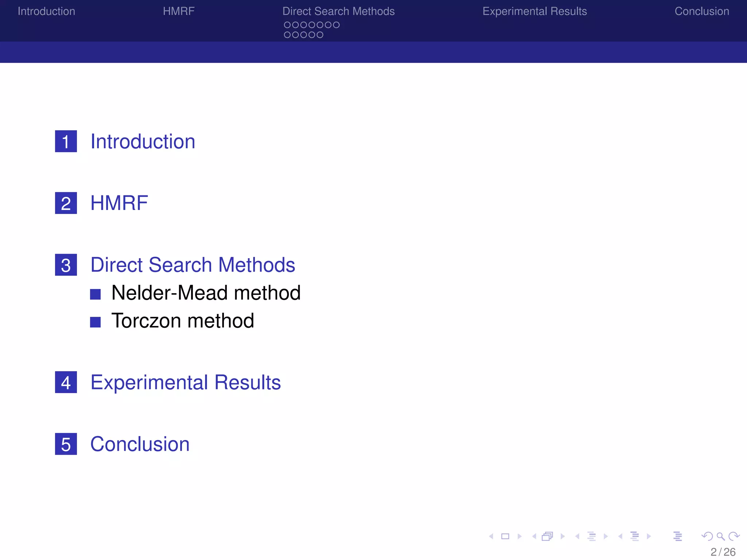The image size is (747, 560).
Task: Click the last circle in top dot row
Action: [336, 25]
